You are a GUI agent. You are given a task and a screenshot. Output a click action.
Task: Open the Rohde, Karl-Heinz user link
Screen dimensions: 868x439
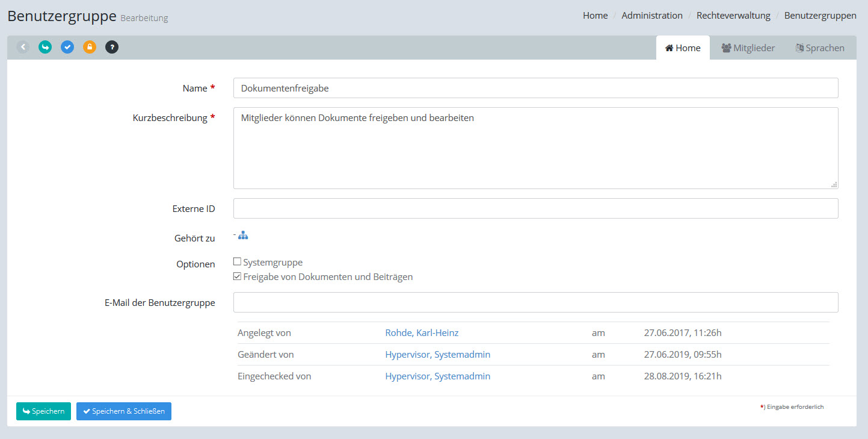422,333
